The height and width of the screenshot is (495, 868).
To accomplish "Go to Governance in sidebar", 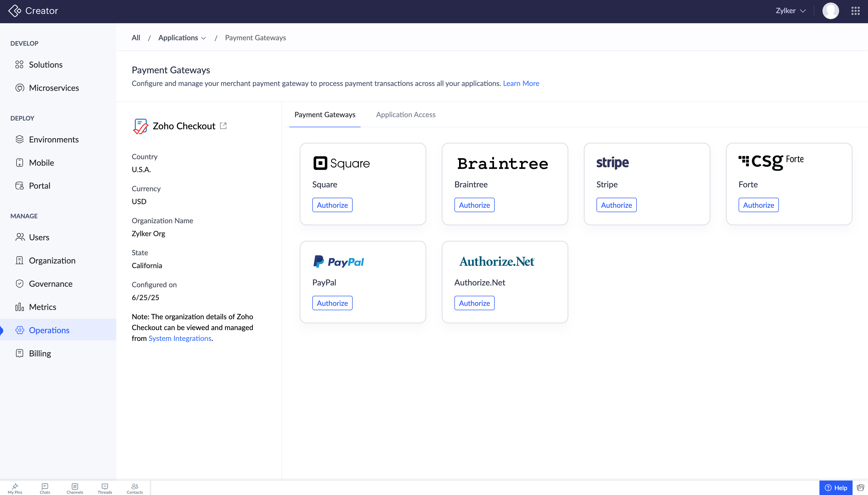I will click(51, 284).
